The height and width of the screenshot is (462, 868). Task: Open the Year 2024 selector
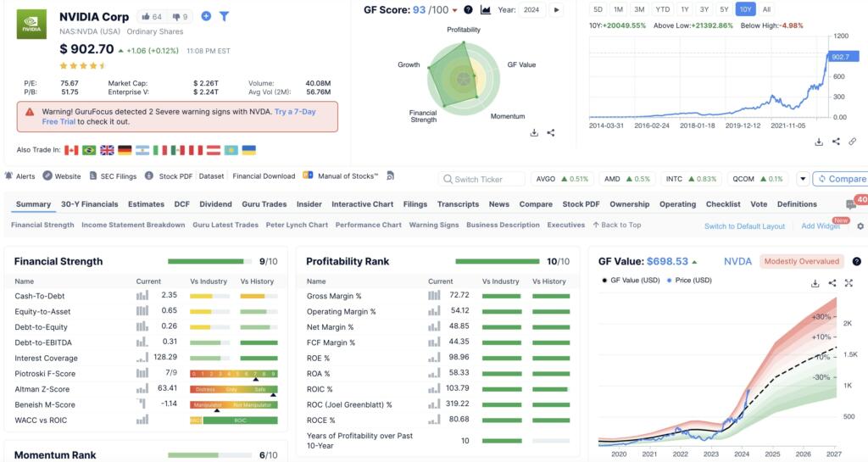point(531,10)
